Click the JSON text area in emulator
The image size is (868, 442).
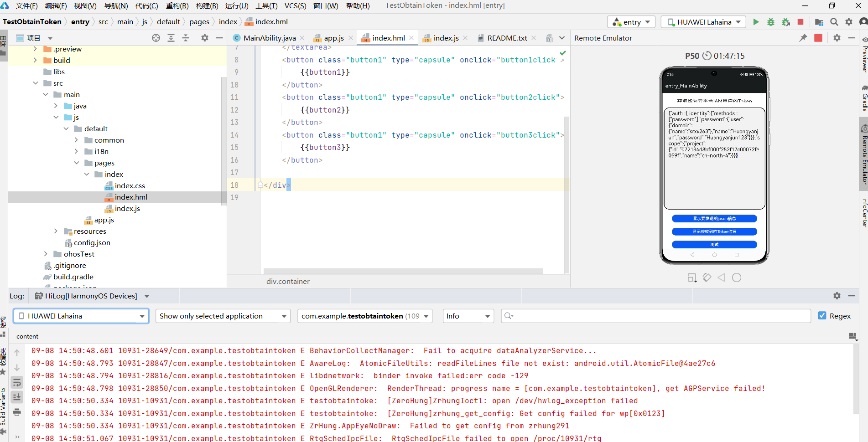tap(714, 158)
